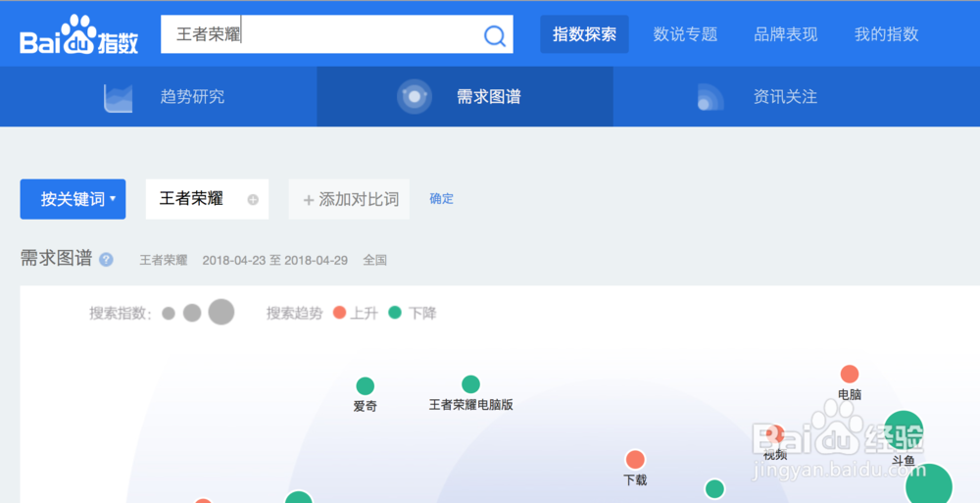Click the 全国 region text
This screenshot has height=503, width=980.
point(375,260)
